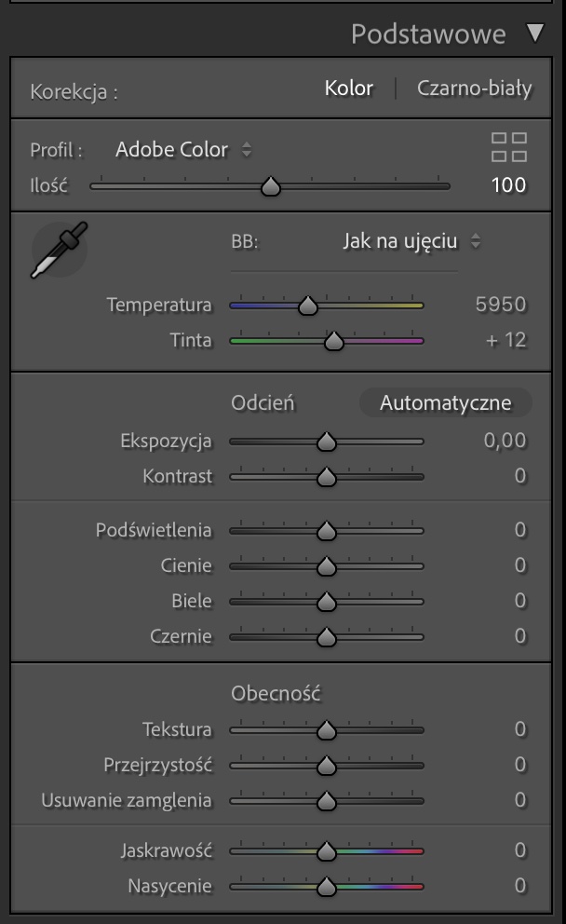Click the Tinta slider handle
Viewport: 566px width, 924px height.
(334, 341)
